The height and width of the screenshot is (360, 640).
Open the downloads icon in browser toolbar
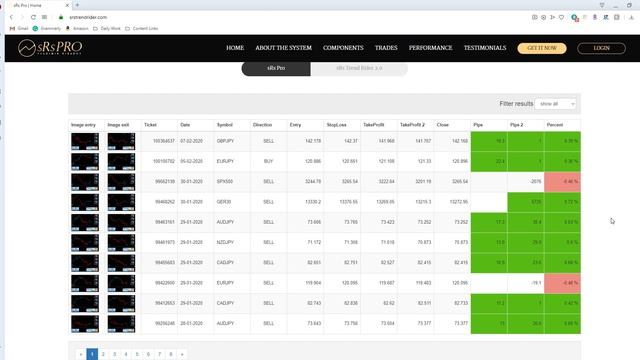(631, 17)
